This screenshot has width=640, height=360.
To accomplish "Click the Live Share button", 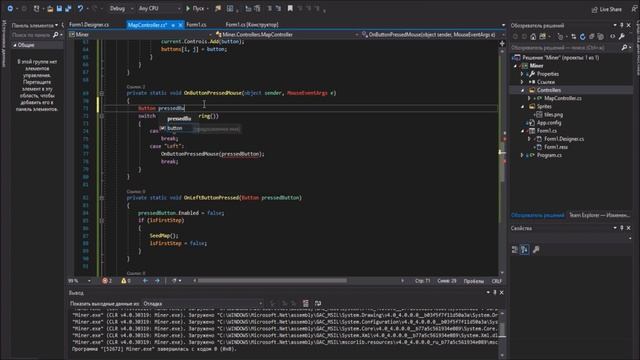I will 607,9.
